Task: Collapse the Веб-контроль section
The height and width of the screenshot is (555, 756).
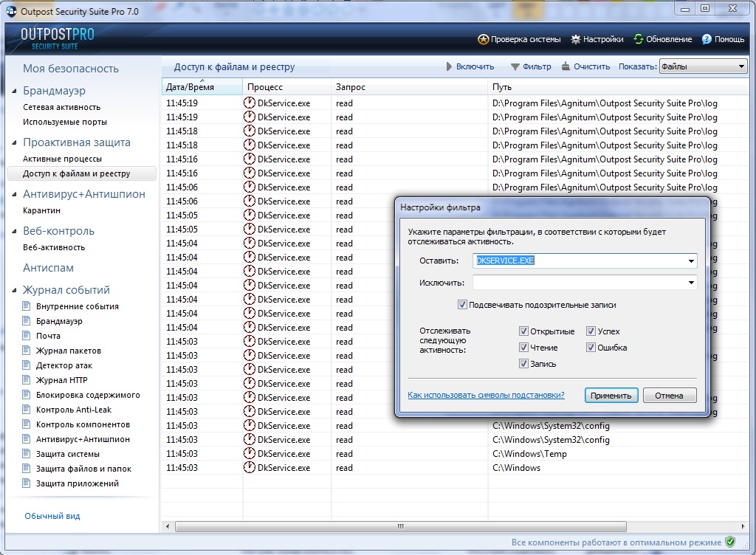Action: (x=15, y=231)
